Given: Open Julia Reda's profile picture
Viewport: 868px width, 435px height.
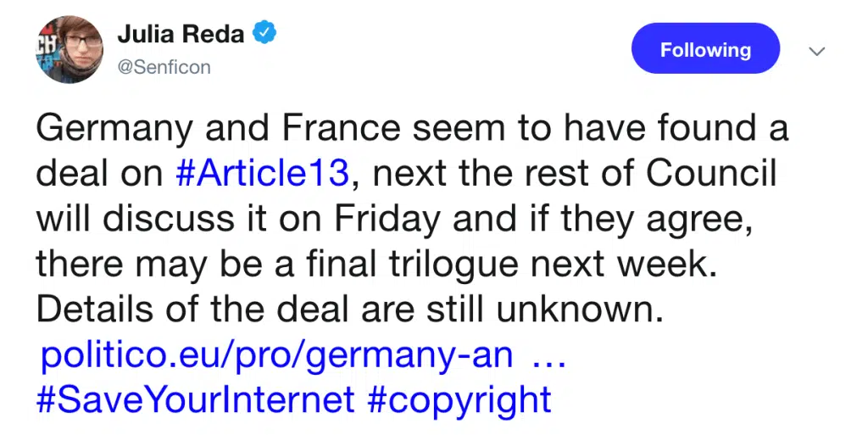Looking at the screenshot, I should click(x=70, y=50).
